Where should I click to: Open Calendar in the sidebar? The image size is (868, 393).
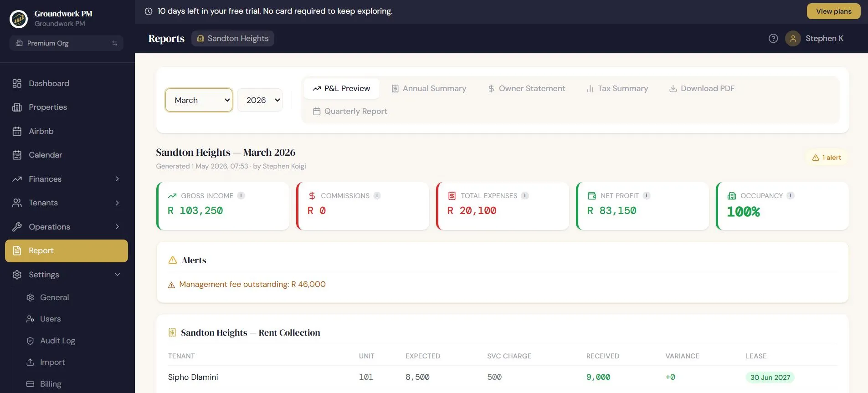point(67,155)
